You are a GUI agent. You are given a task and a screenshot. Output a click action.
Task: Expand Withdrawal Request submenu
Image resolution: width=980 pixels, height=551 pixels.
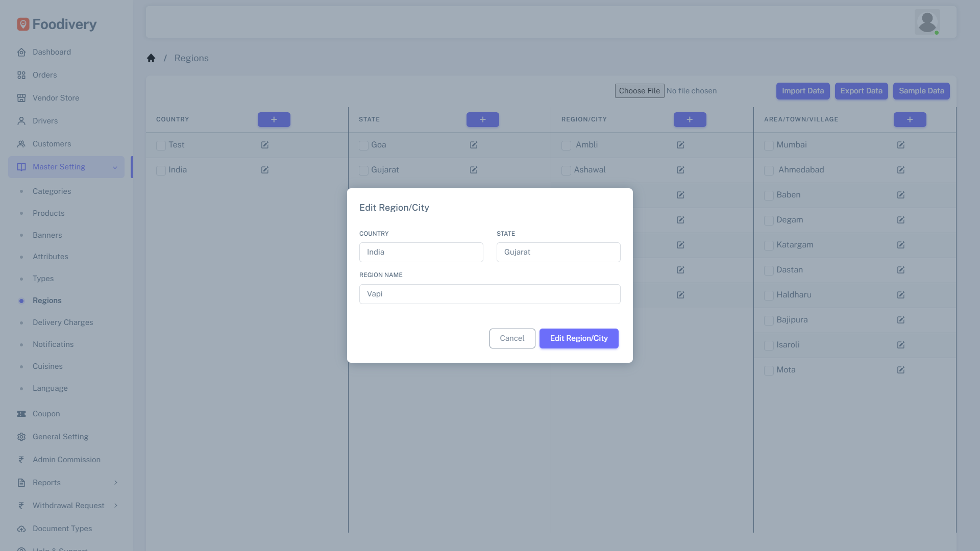tap(116, 506)
